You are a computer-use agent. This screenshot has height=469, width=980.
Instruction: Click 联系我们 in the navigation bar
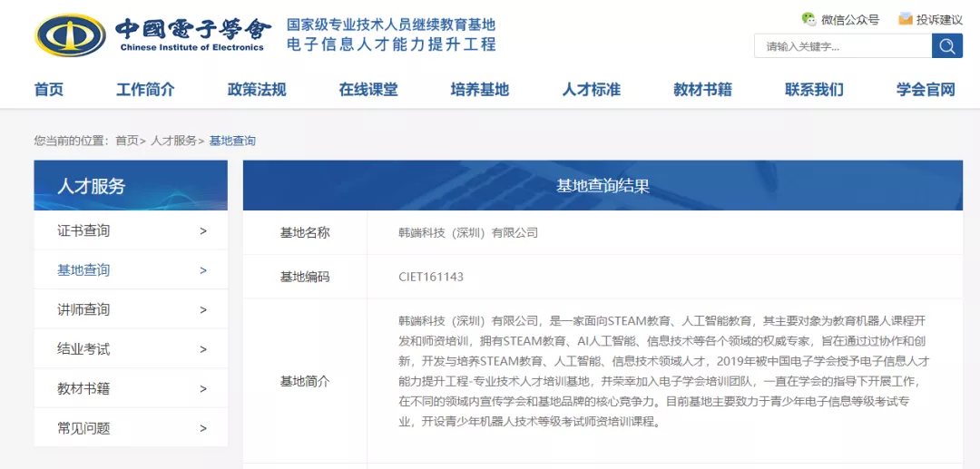814,89
